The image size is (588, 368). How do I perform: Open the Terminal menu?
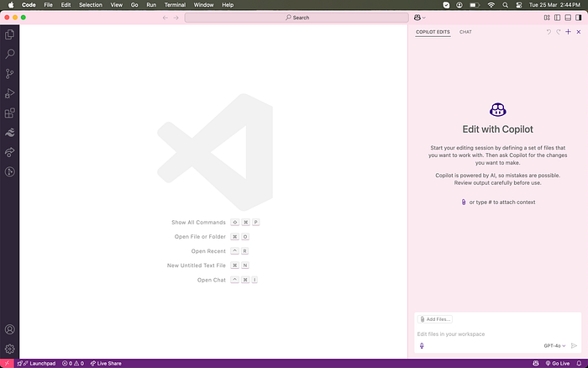point(175,5)
